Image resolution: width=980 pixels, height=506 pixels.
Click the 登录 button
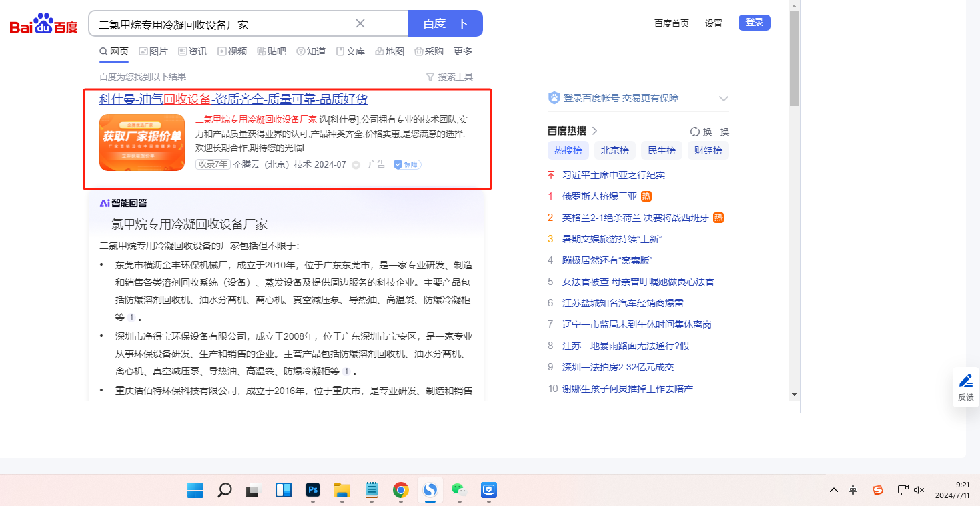point(755,23)
